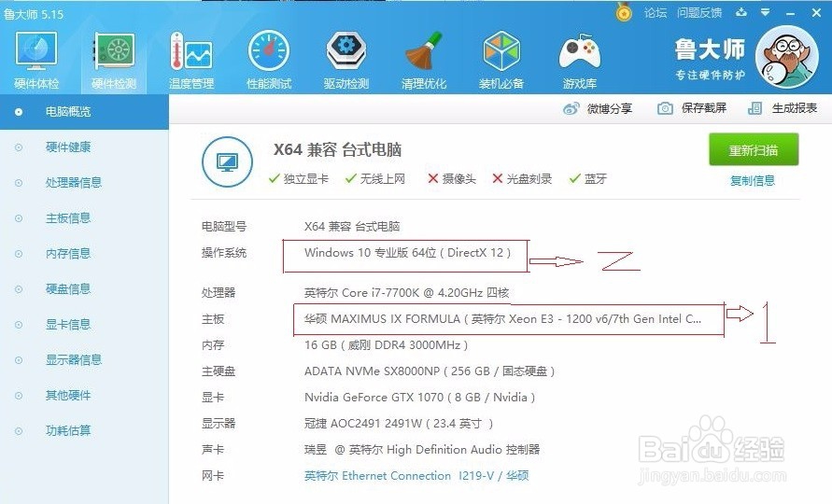Image resolution: width=832 pixels, height=504 pixels.
Task: Click the 操作系统 row label
Action: [224, 253]
